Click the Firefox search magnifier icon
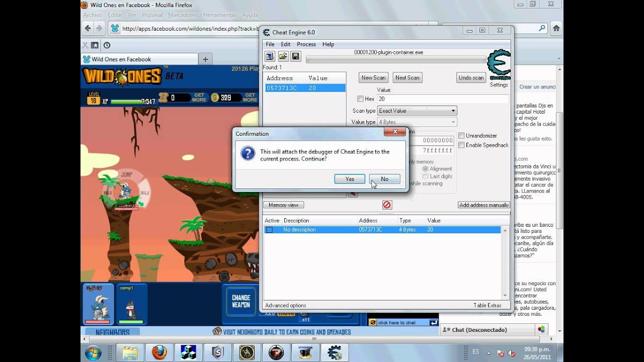 point(542,29)
